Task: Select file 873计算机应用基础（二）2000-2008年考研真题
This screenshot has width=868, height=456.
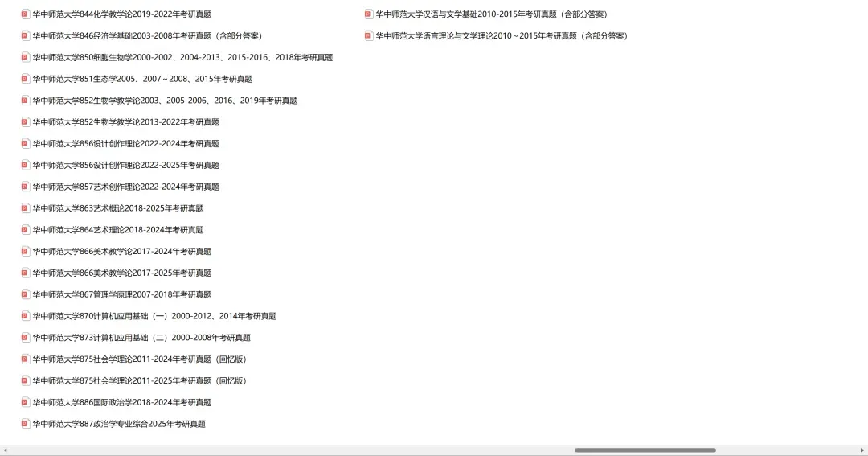Action: tap(141, 338)
